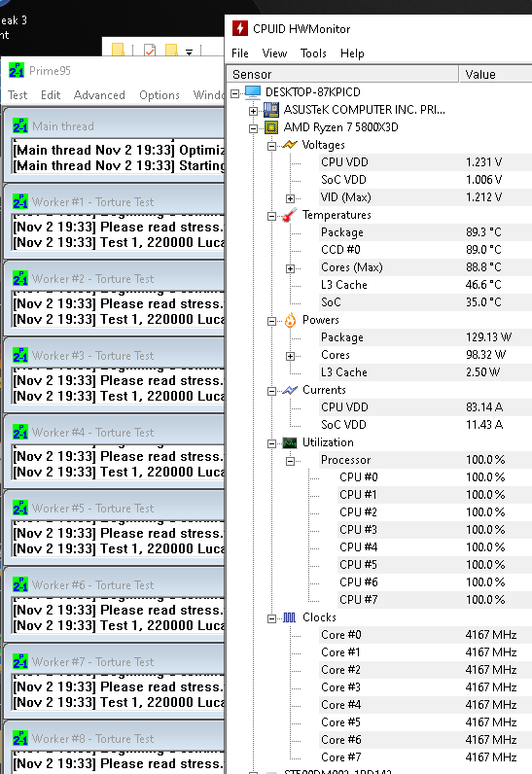Click the Voltages lightning icon

290,145
